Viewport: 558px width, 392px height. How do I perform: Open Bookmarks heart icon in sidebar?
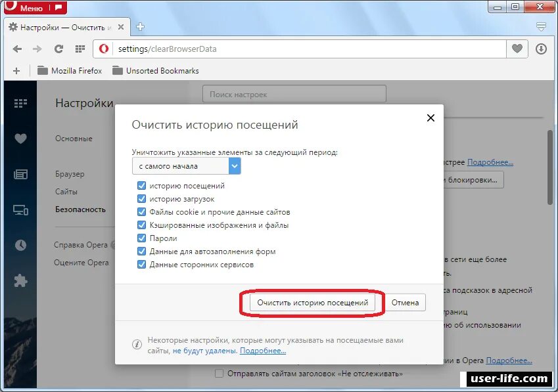20,139
